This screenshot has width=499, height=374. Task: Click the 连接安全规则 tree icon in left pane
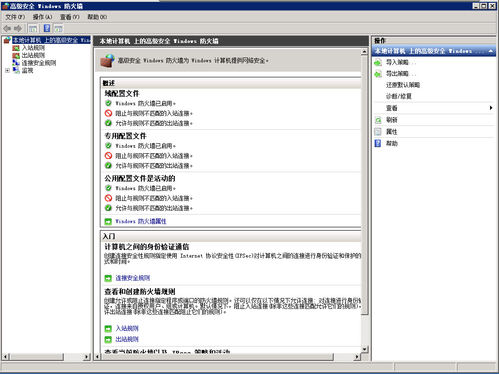[16, 63]
